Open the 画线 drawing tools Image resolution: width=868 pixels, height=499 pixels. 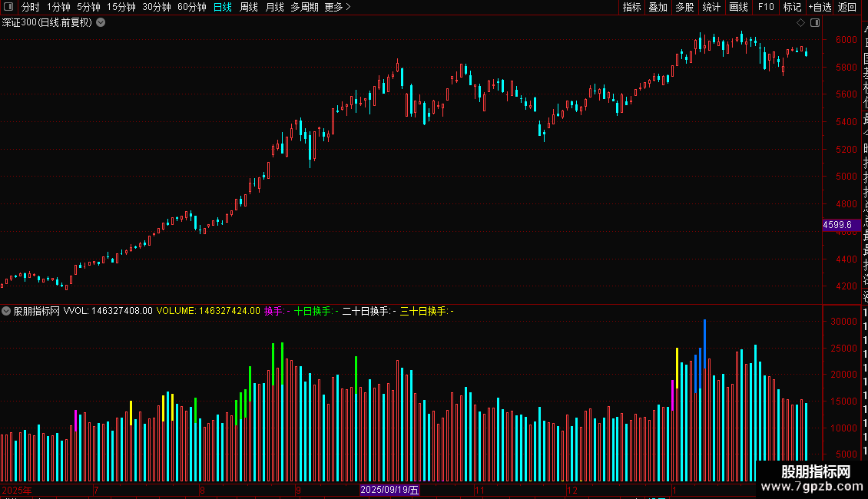click(738, 7)
